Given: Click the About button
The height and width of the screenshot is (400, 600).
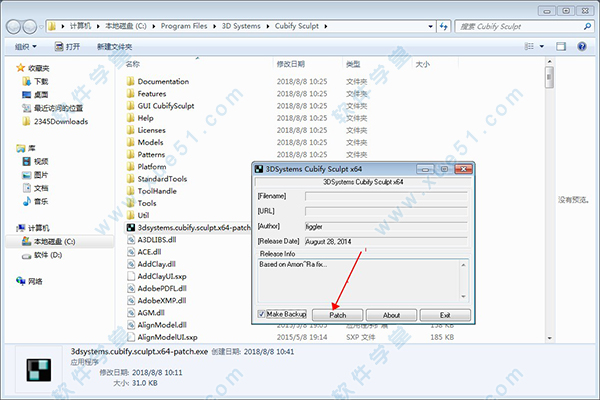Looking at the screenshot, I should tap(392, 314).
